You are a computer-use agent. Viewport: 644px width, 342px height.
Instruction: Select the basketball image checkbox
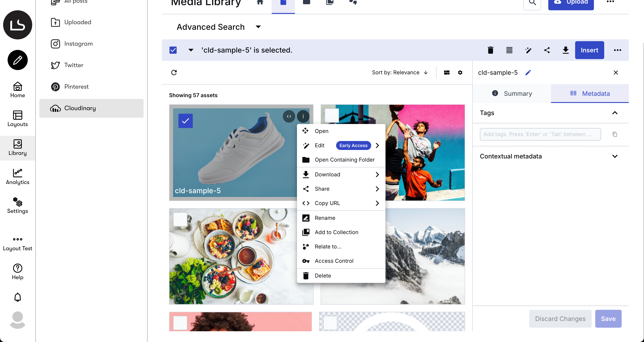click(x=332, y=115)
